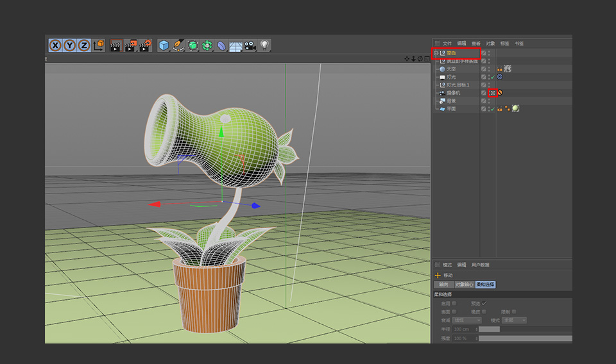Click the viewport move-camera navigation icon
The height and width of the screenshot is (364, 616).
coord(407,59)
